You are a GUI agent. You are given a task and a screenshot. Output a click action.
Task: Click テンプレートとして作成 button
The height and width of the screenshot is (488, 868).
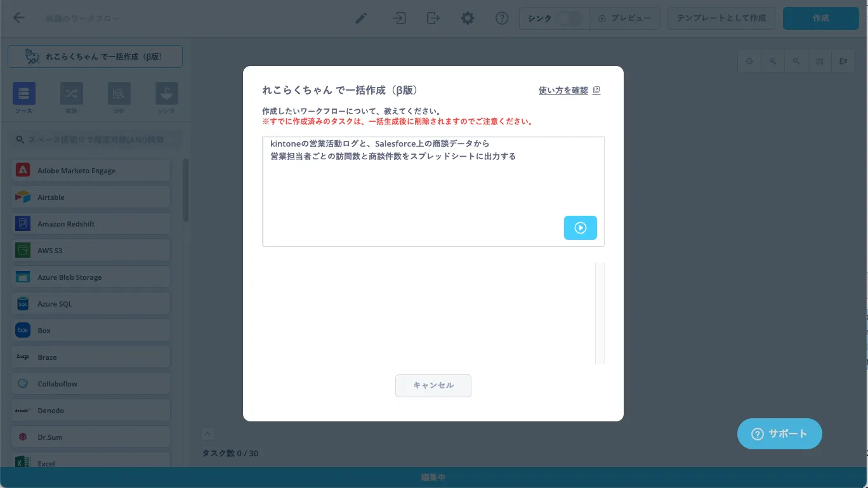(721, 18)
